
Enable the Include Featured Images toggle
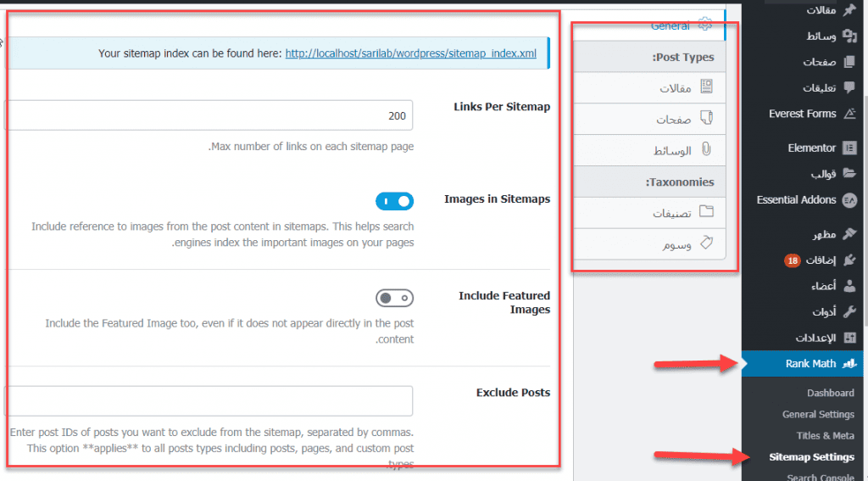(x=394, y=298)
